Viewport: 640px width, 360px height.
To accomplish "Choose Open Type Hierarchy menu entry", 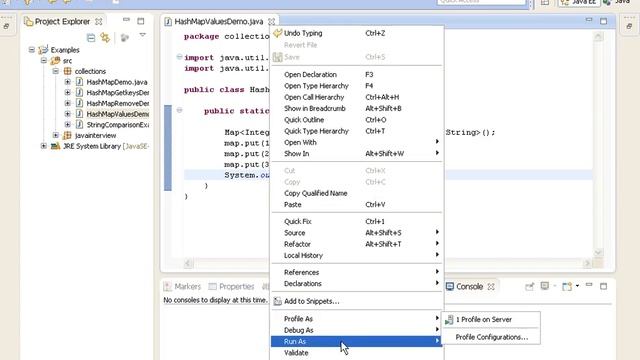I will pyautogui.click(x=357, y=86).
